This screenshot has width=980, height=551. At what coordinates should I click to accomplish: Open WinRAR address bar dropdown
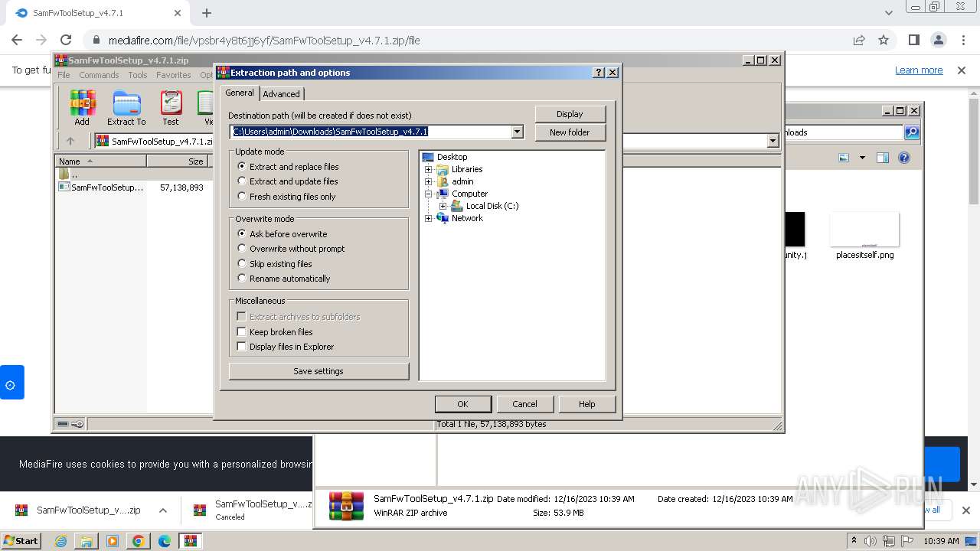[773, 141]
